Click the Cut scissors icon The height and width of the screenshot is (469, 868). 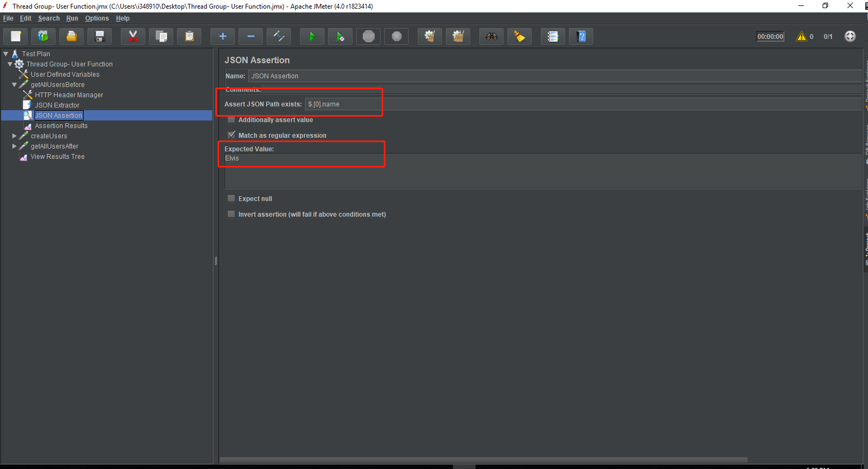point(133,36)
